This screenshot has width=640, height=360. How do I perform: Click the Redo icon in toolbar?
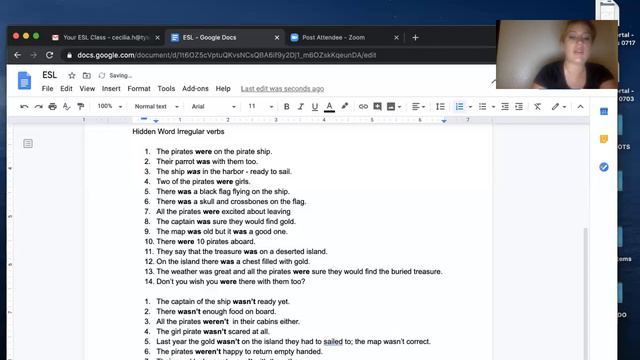(x=38, y=107)
